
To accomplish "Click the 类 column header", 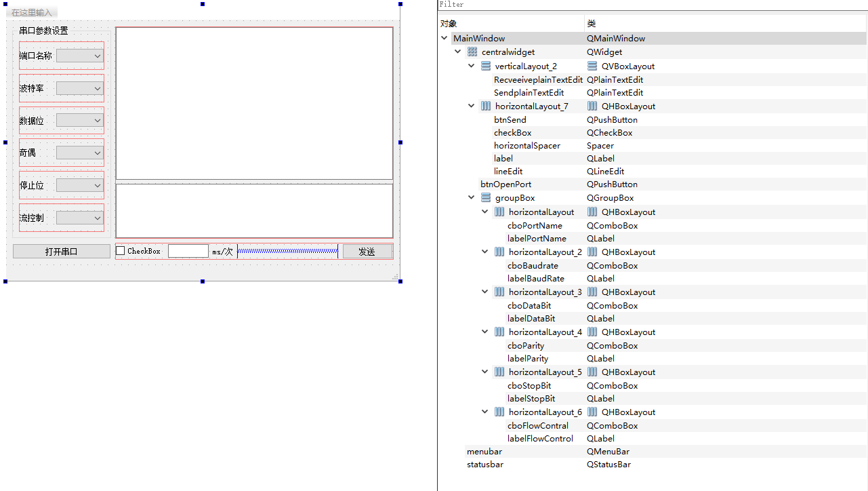I will pos(592,24).
